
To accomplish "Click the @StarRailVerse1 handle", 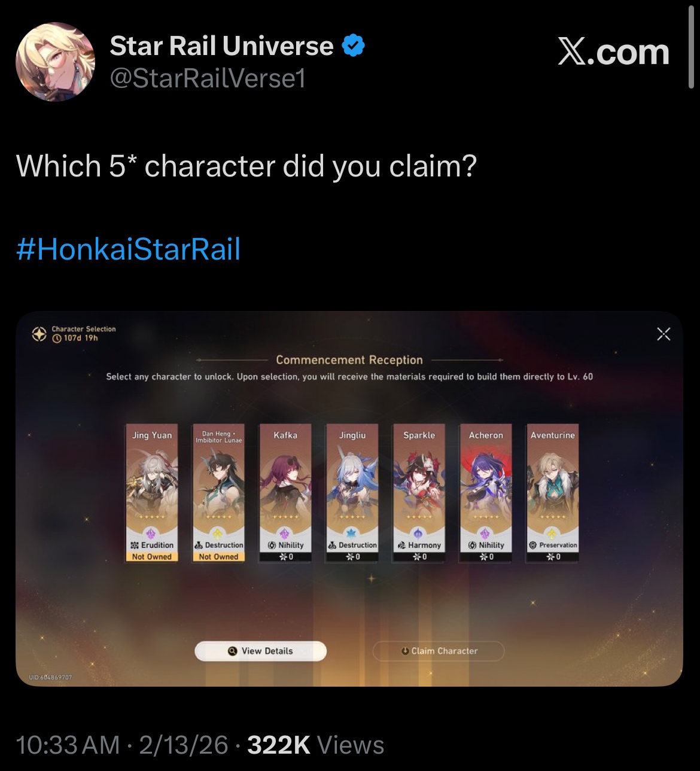I will 208,78.
